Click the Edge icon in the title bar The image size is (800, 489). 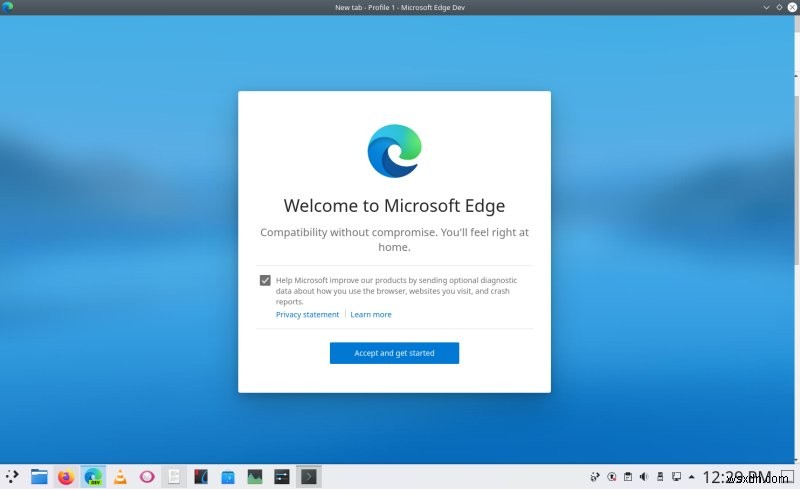click(7, 7)
